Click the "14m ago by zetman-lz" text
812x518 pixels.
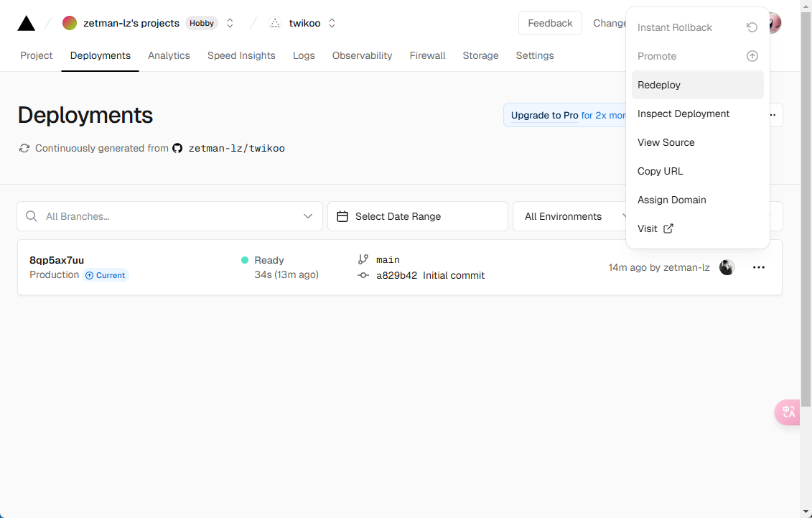click(659, 267)
